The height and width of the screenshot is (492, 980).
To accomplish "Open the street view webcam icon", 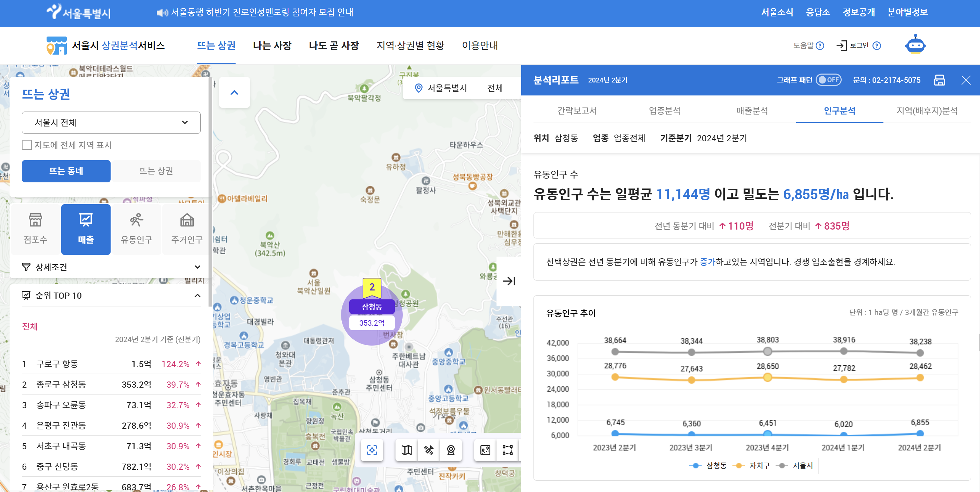I will pos(451,450).
